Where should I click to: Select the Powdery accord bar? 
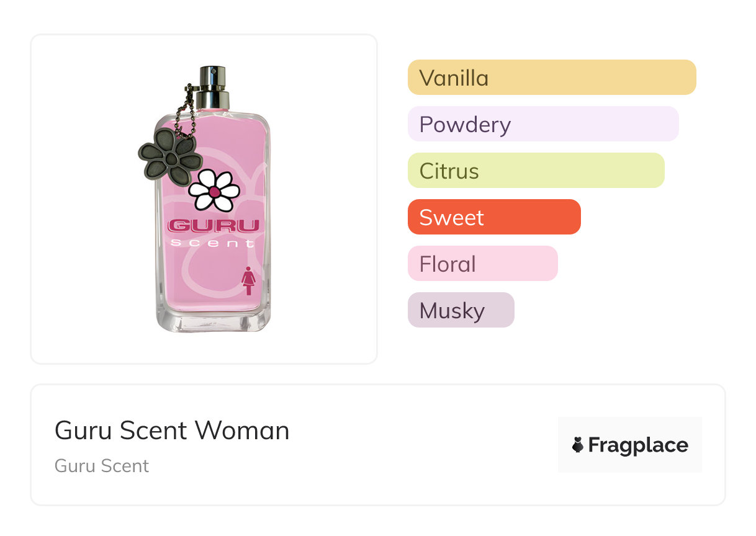pyautogui.click(x=543, y=124)
